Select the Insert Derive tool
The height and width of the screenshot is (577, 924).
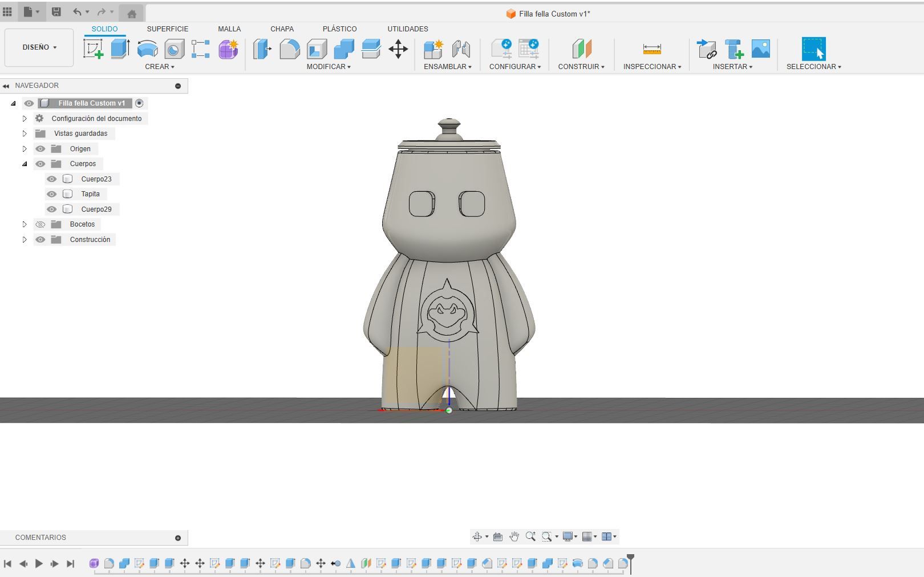[707, 49]
